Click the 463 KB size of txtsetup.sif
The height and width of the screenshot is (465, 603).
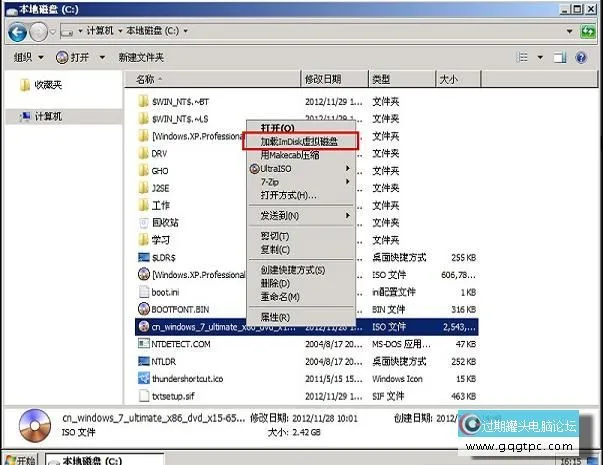[463, 396]
